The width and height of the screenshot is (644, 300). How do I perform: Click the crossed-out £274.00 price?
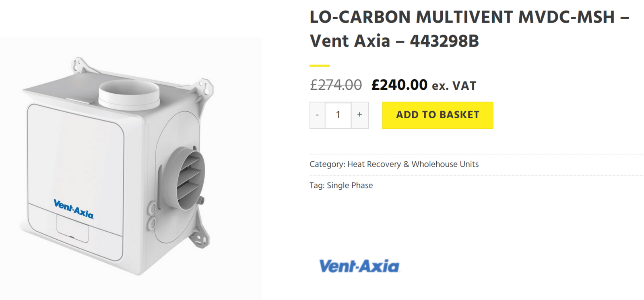click(x=336, y=85)
